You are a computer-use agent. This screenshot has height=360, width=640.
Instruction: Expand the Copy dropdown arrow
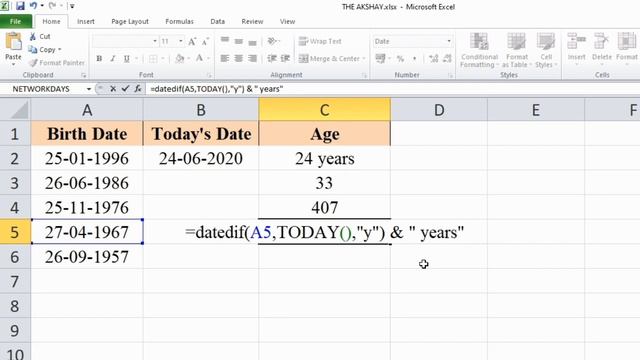(x=60, y=49)
